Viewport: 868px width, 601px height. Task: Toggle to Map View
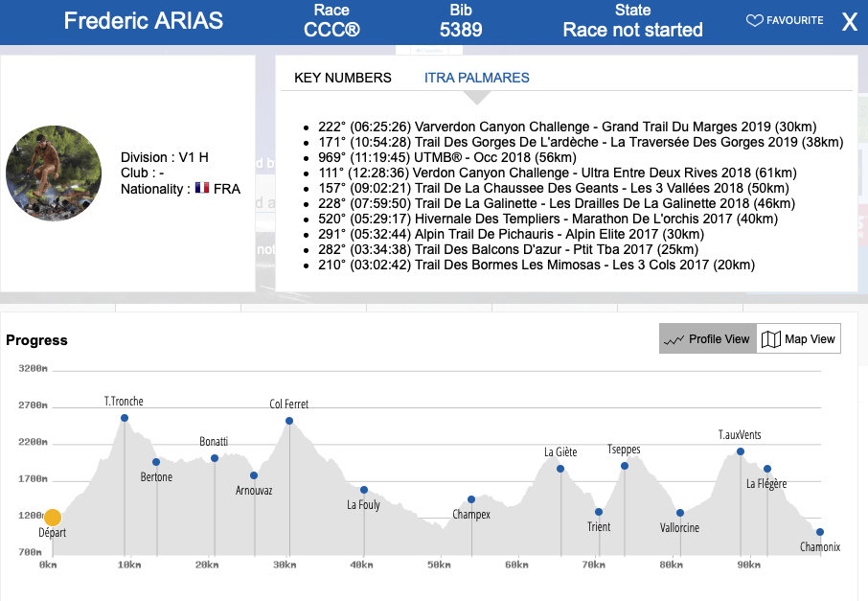(x=798, y=338)
